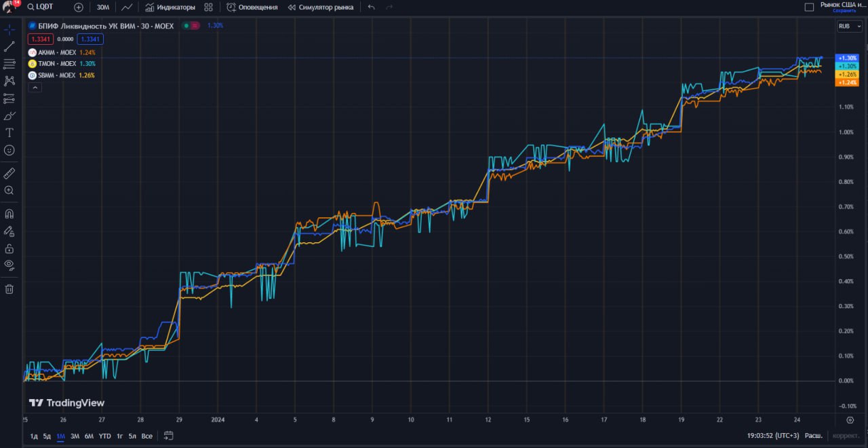Activate the ruler measure tool

[x=9, y=174]
